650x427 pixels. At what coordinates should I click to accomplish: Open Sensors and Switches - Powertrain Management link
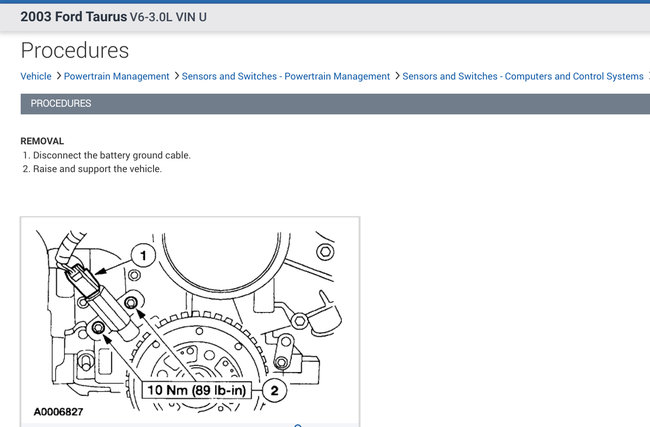(x=286, y=76)
